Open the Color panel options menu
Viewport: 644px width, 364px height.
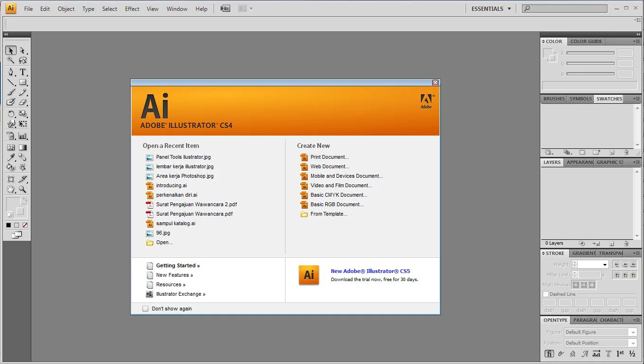tap(636, 41)
